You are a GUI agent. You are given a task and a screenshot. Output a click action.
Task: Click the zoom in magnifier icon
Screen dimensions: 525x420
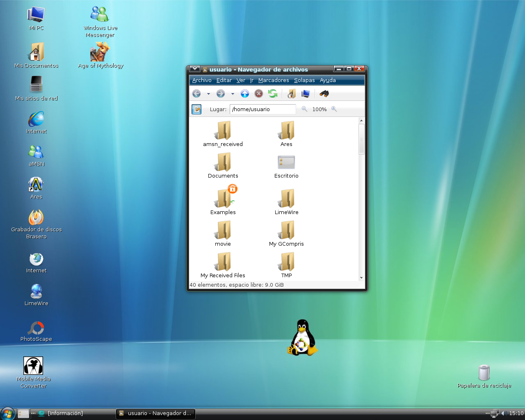click(334, 109)
